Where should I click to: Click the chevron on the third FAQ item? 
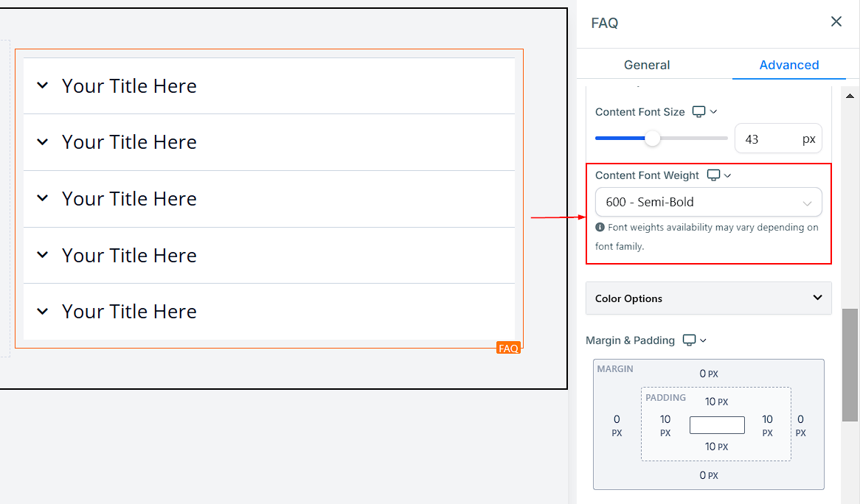43,198
